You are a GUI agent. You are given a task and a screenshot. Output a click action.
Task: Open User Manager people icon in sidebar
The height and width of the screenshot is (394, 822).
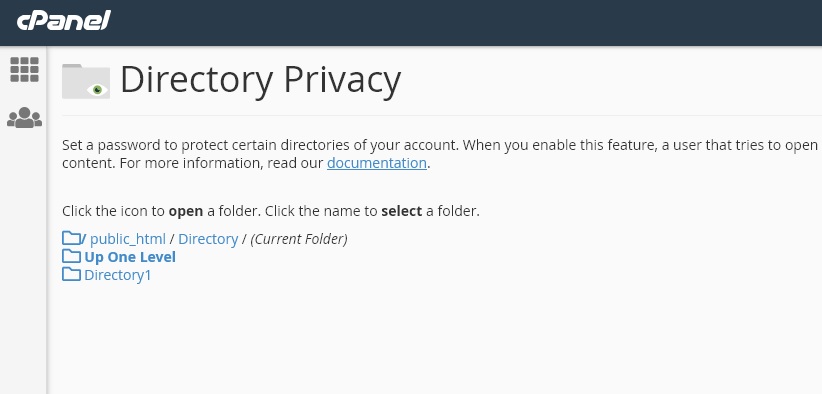click(x=24, y=117)
